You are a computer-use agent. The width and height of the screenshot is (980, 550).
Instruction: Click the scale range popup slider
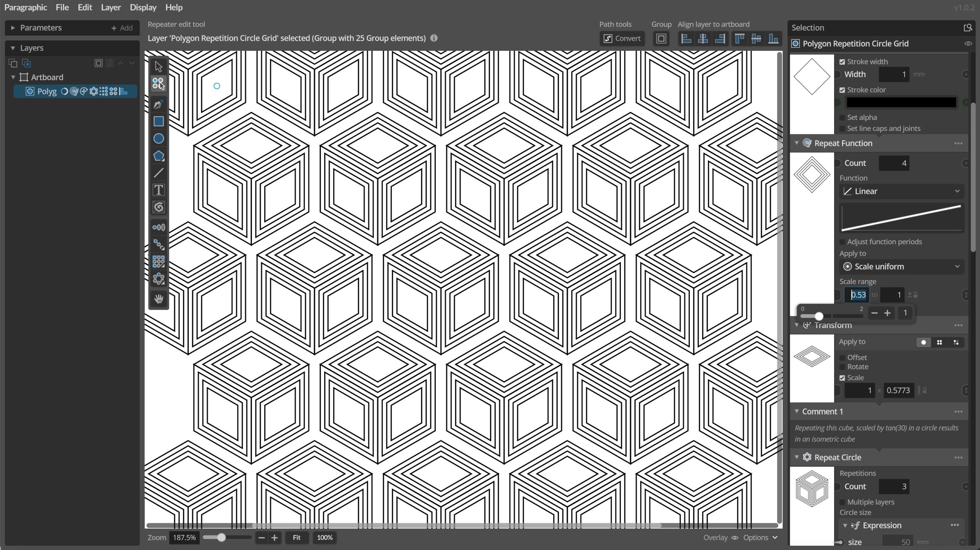tap(832, 316)
